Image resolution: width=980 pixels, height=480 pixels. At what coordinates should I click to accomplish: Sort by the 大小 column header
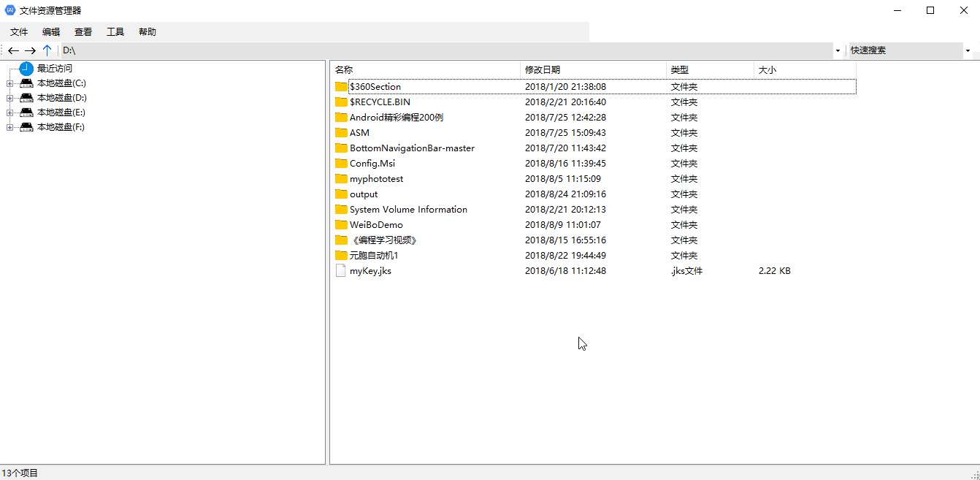coord(767,70)
